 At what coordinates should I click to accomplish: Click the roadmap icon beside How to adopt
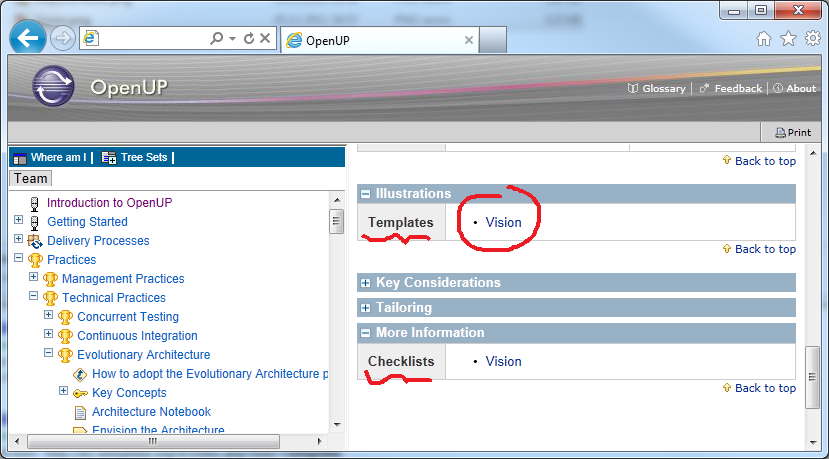click(x=80, y=374)
